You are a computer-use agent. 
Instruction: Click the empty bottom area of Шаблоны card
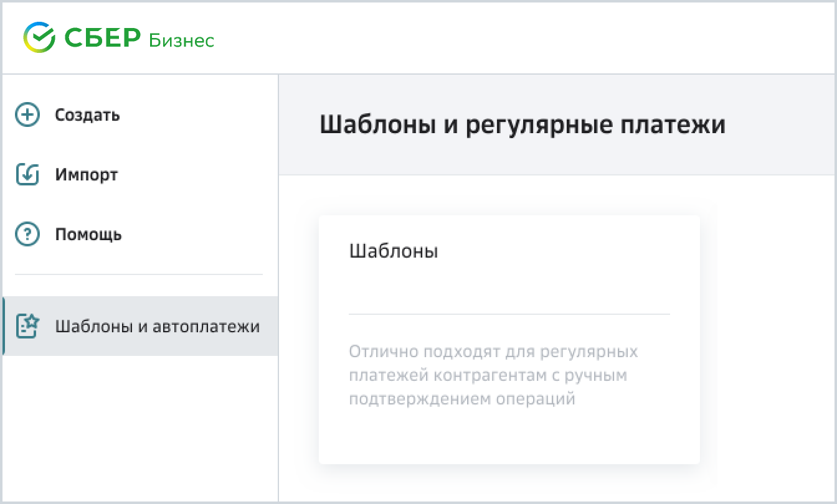click(x=509, y=436)
